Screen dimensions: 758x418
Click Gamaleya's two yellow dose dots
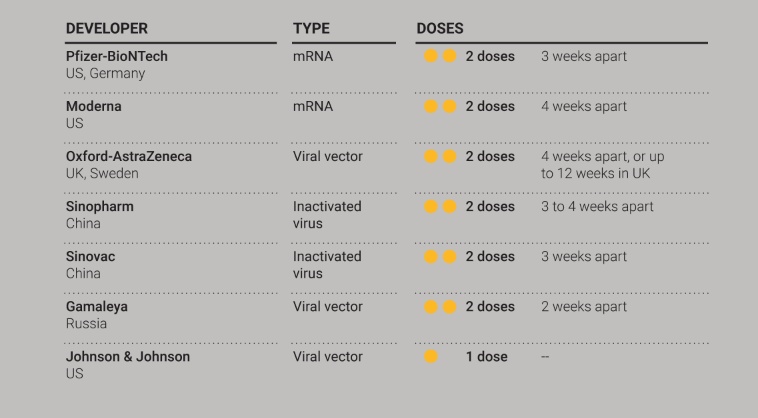tap(440, 307)
